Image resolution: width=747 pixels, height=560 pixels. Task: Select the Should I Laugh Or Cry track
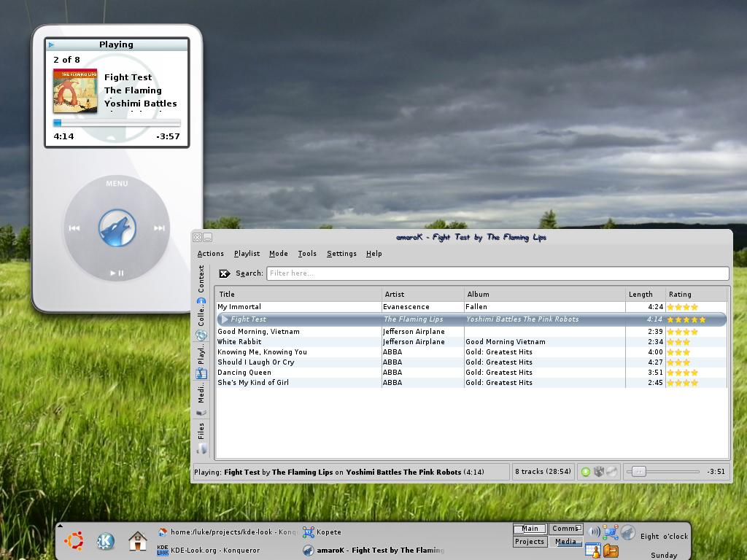click(x=471, y=362)
